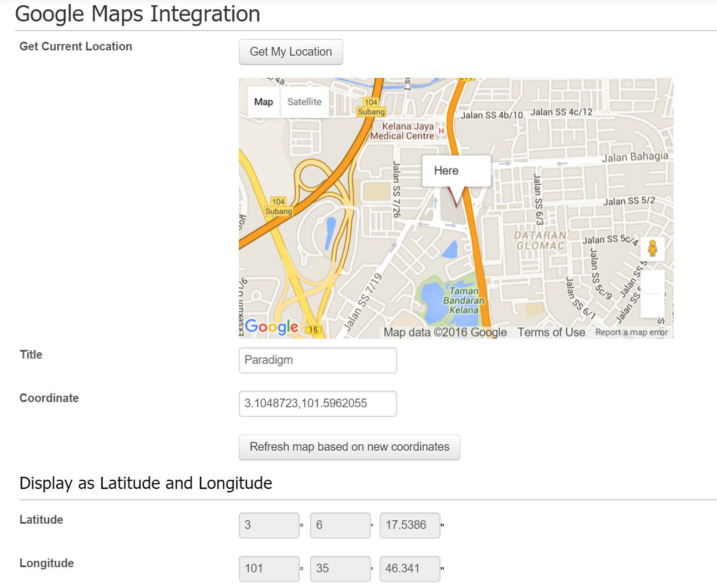Click the hospital H icon on map

pos(441,131)
